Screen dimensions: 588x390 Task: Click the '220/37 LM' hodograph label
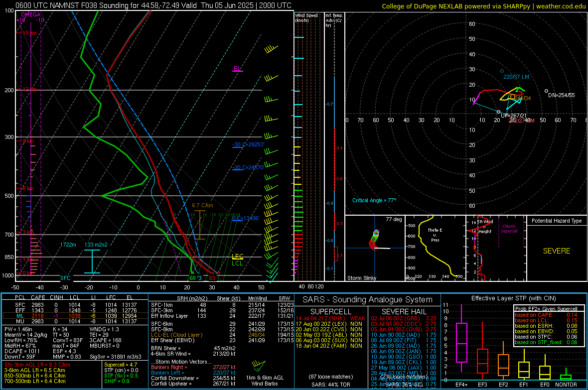pyautogui.click(x=516, y=77)
